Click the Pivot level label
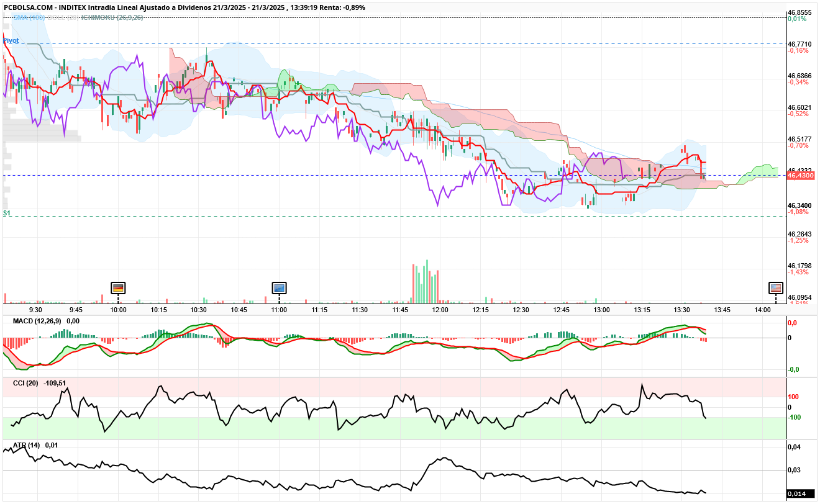The width and height of the screenshot is (820, 504). [11, 40]
